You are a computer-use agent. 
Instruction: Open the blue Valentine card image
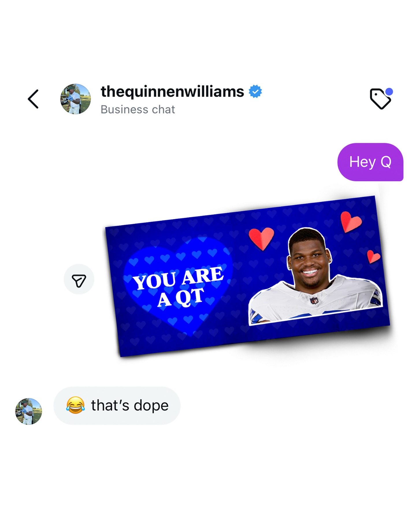(248, 277)
